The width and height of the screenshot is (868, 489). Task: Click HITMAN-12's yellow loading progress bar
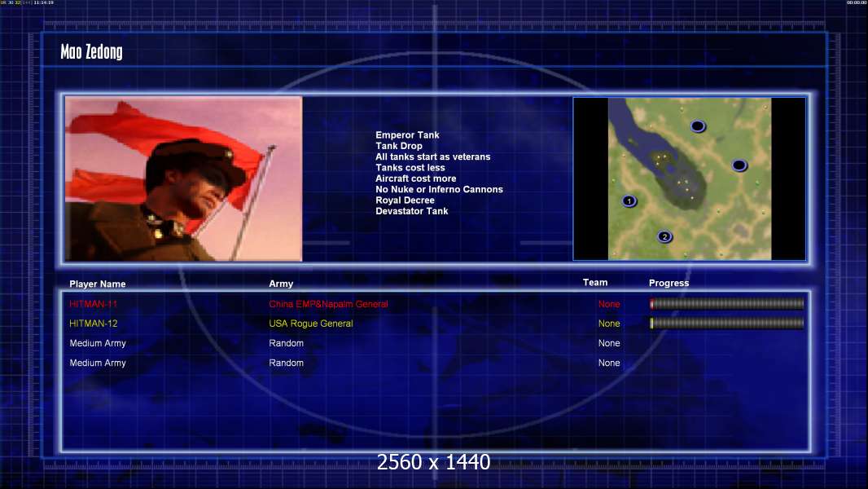726,324
